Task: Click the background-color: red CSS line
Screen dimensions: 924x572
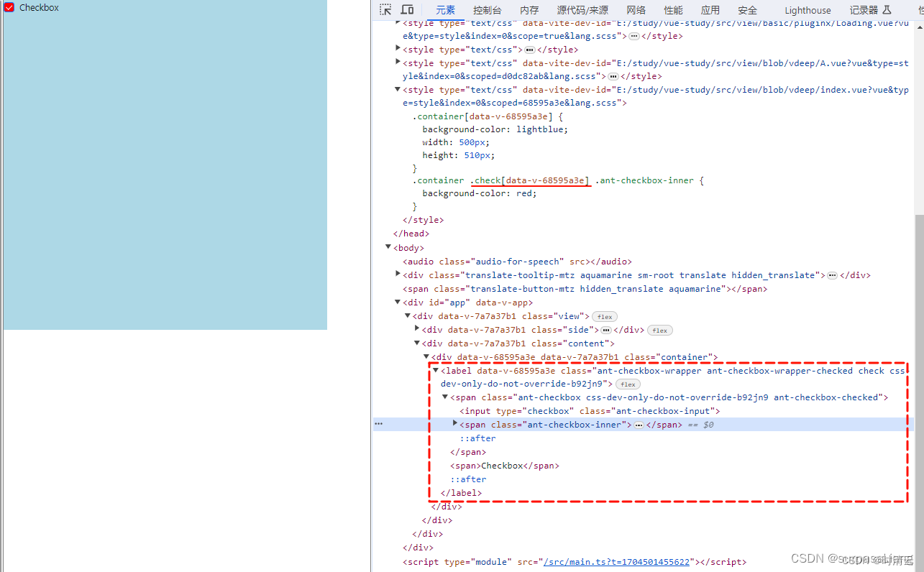Action: [480, 193]
